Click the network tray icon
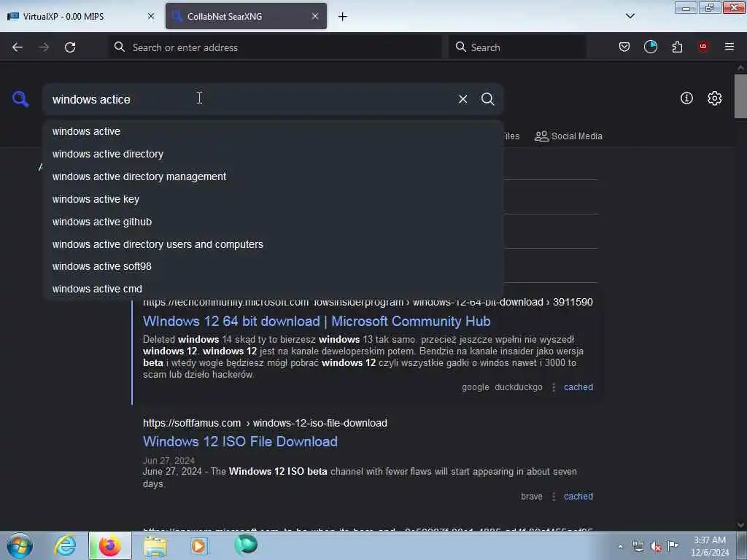747x560 pixels. (x=638, y=546)
